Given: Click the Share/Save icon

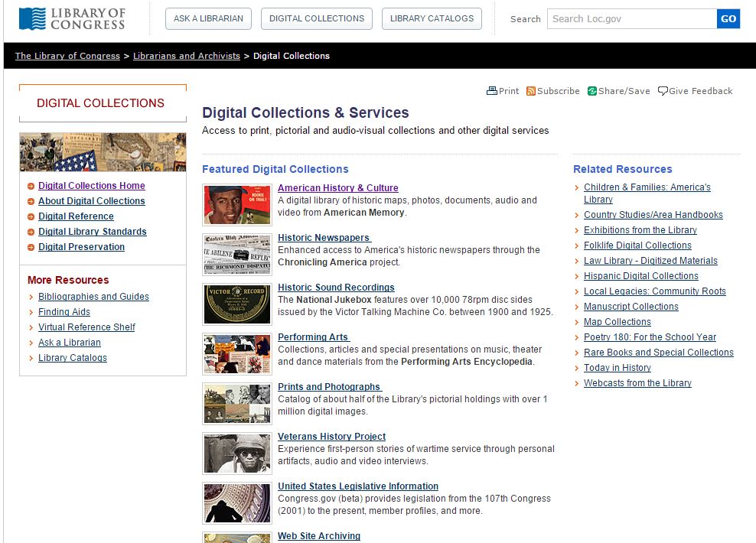Looking at the screenshot, I should (x=592, y=91).
